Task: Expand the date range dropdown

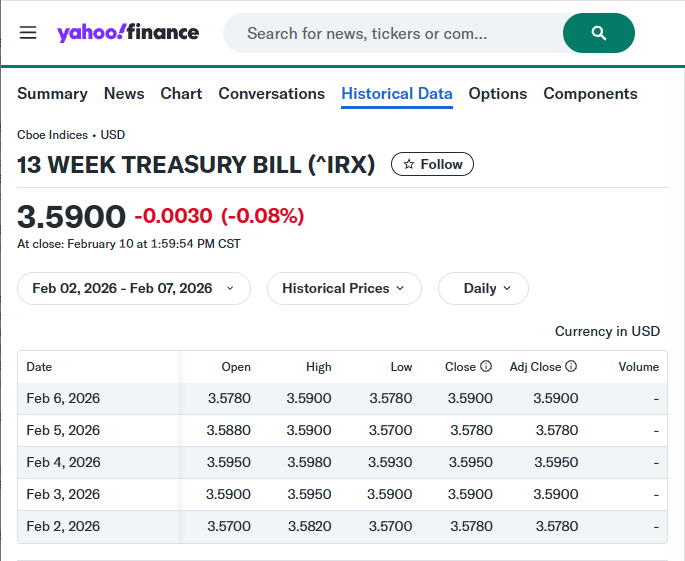Action: click(133, 288)
